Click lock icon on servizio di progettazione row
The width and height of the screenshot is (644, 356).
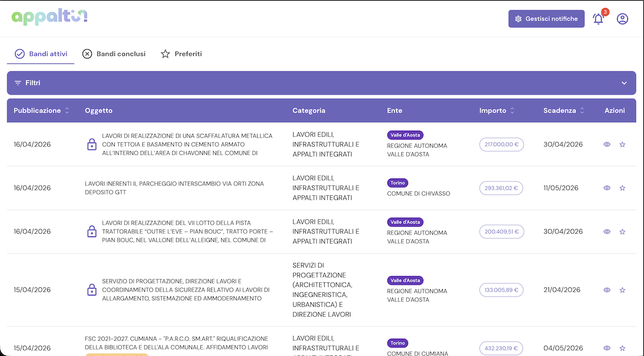(x=92, y=290)
